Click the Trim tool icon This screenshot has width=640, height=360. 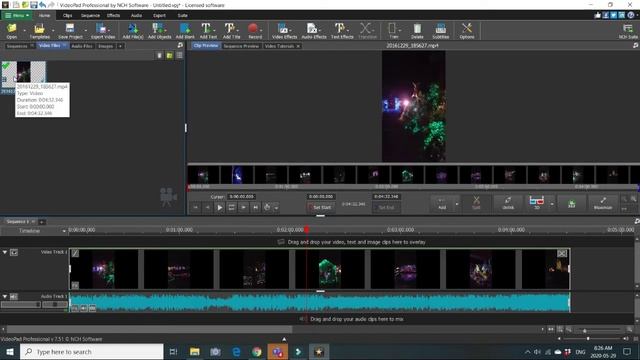[393, 31]
